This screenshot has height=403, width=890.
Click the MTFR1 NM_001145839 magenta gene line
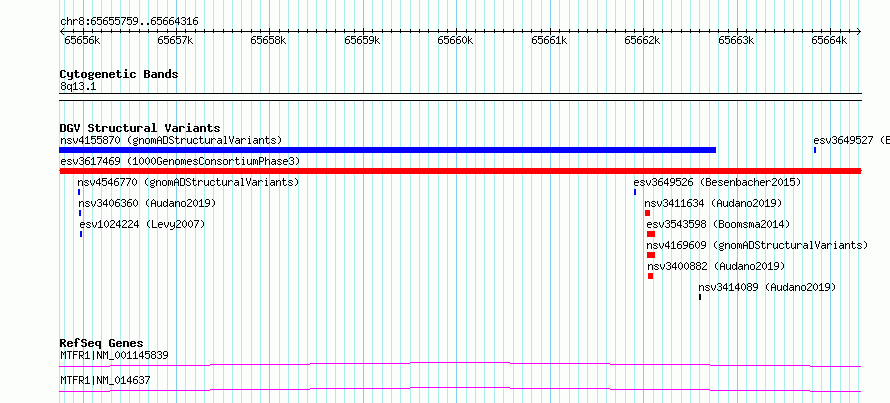point(460,364)
